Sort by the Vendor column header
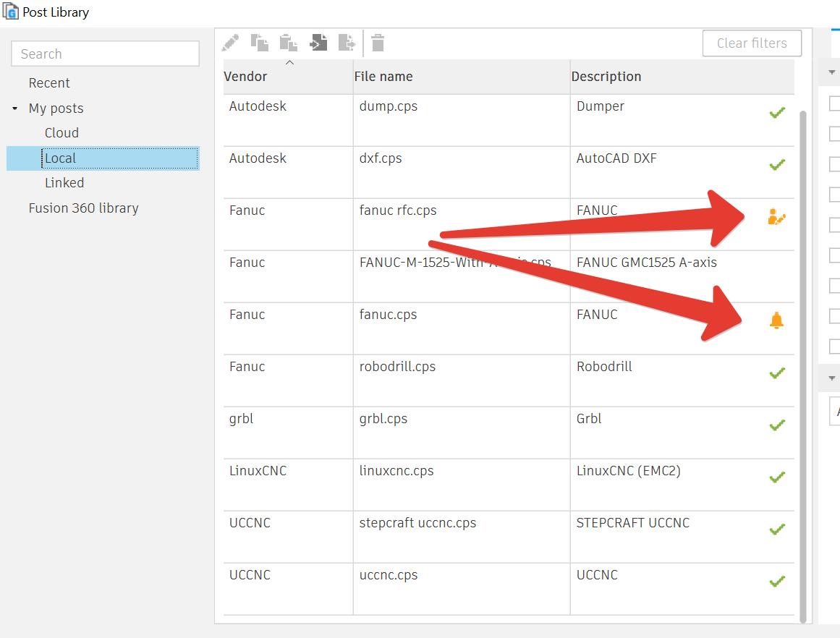840x638 pixels. 246,77
